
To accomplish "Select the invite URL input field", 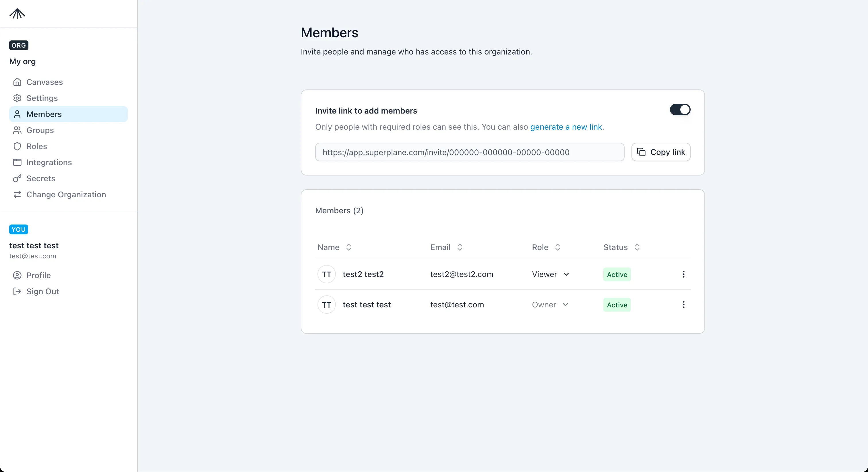I will (469, 152).
